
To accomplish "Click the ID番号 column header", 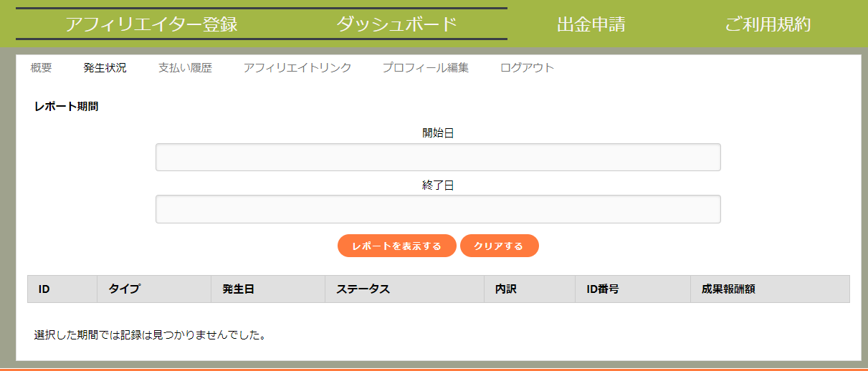I will 633,289.
